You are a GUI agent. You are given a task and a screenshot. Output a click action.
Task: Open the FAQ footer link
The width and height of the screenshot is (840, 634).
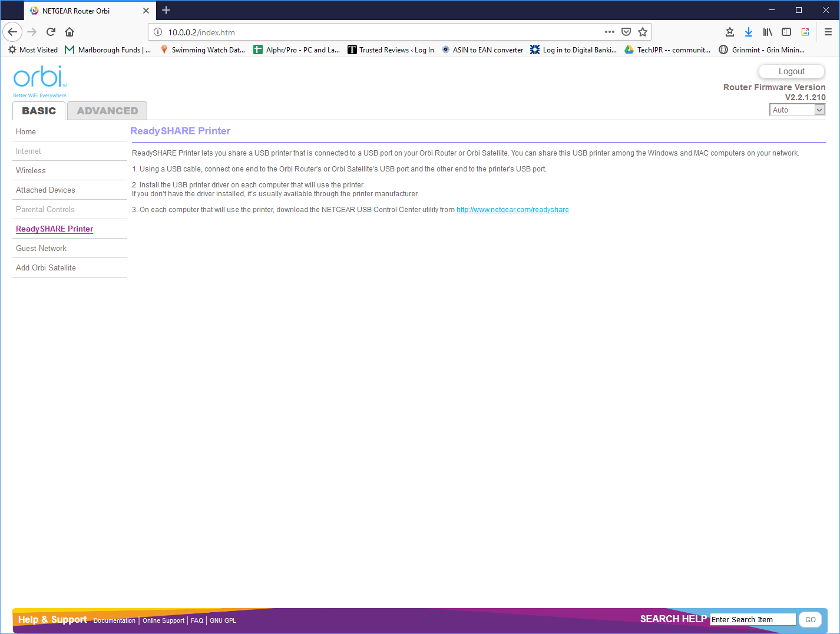click(197, 620)
